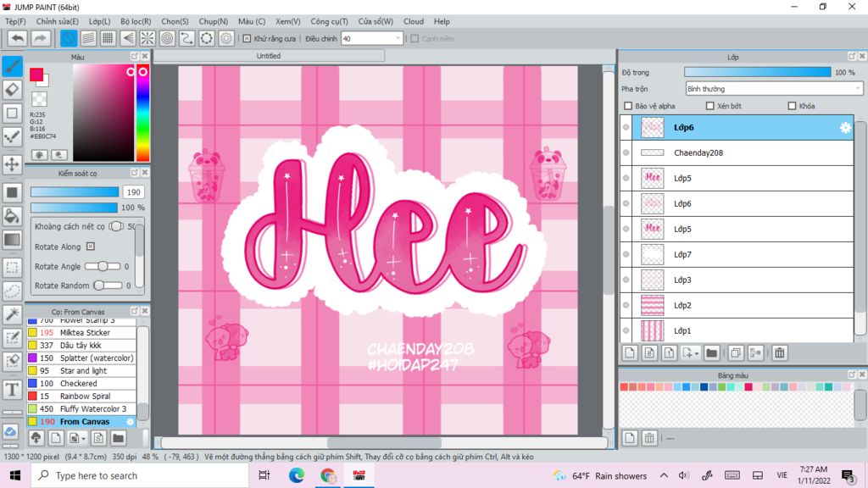Select the Eraser tool

pos(12,90)
